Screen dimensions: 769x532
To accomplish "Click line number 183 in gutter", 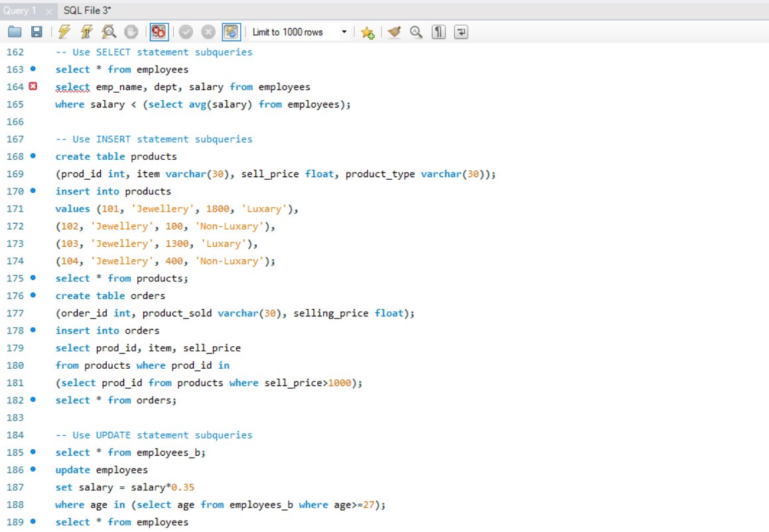I will tap(15, 418).
